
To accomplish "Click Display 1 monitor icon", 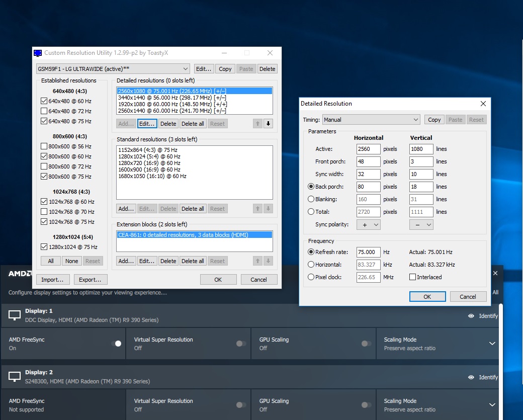I will click(x=15, y=315).
